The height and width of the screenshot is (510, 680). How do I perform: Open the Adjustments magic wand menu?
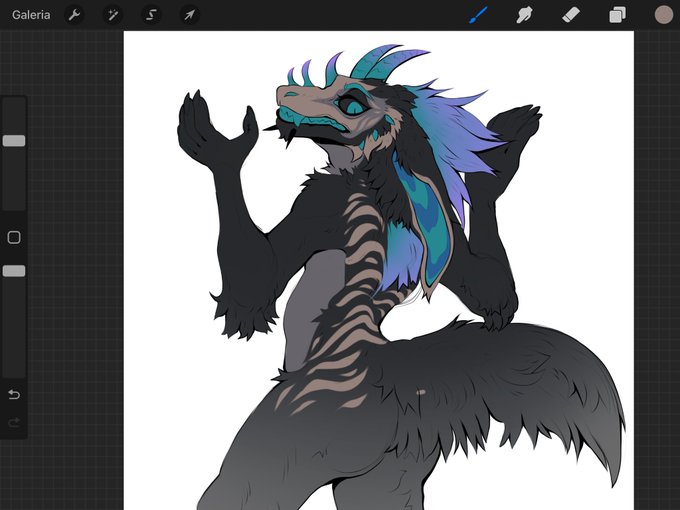point(113,15)
